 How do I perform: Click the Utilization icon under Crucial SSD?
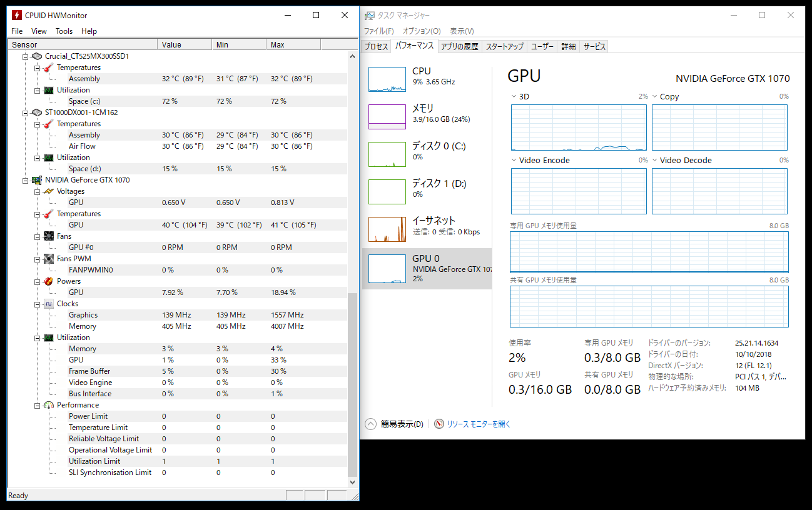point(48,90)
